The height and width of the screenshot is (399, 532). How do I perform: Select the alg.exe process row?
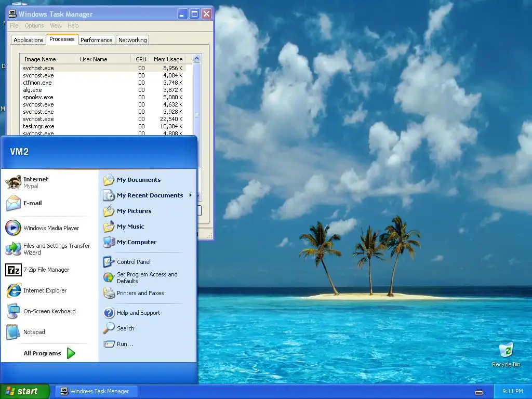[x=103, y=90]
